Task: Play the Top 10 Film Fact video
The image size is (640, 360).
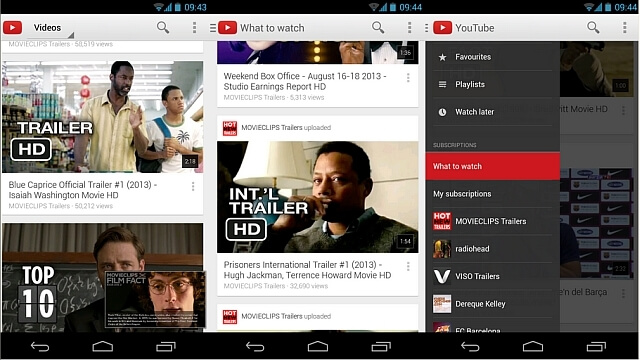Action: [x=102, y=277]
